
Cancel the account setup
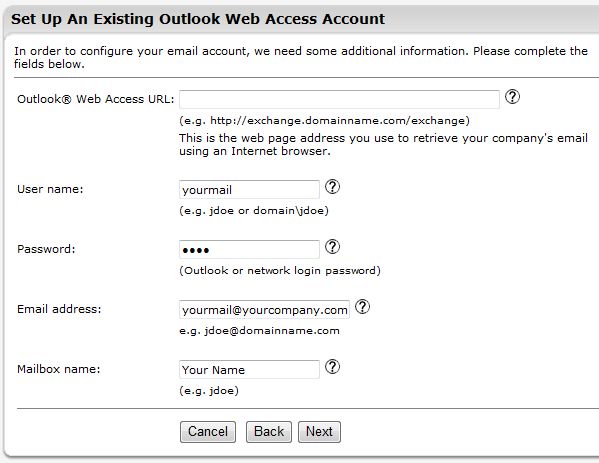click(208, 432)
